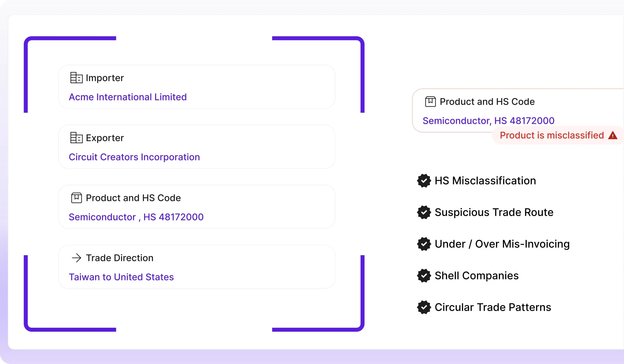Click Semiconductor HS code in right card
The height and width of the screenshot is (364, 624).
(x=488, y=121)
